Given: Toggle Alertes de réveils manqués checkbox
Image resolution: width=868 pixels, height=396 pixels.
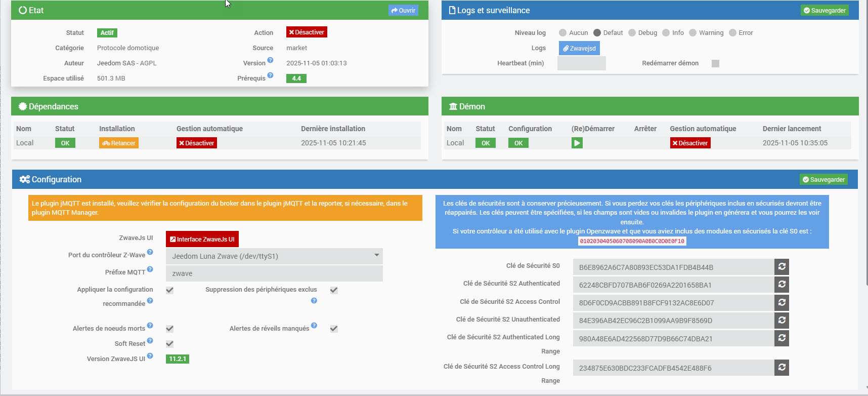Looking at the screenshot, I should (x=334, y=329).
